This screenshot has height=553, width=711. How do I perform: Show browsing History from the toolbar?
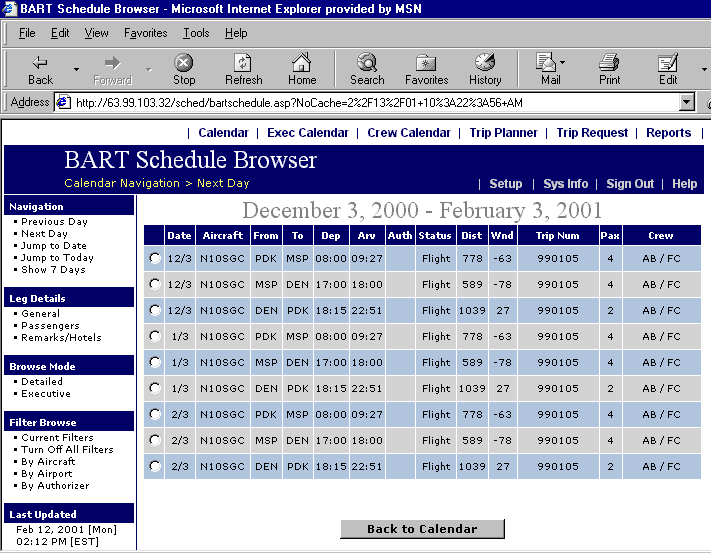pyautogui.click(x=485, y=68)
